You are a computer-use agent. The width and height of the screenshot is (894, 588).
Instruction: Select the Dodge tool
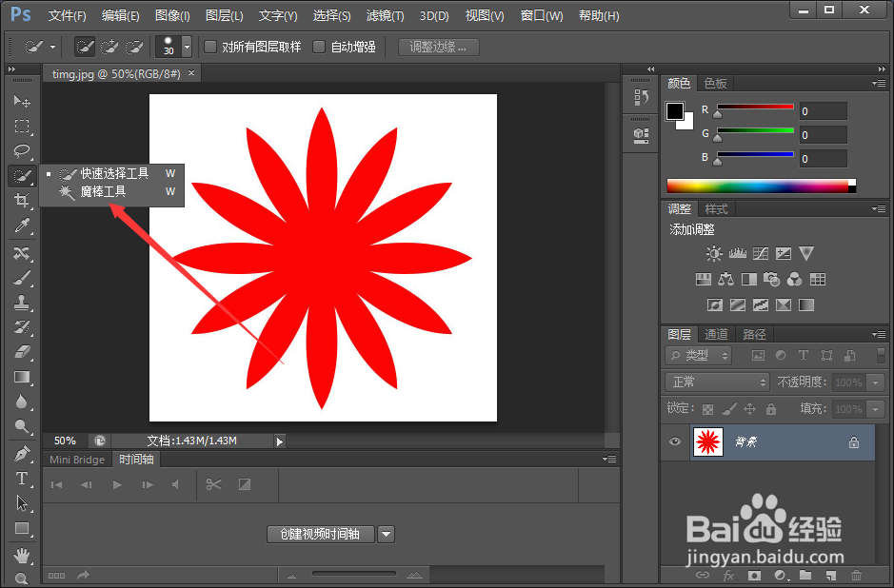[22, 426]
